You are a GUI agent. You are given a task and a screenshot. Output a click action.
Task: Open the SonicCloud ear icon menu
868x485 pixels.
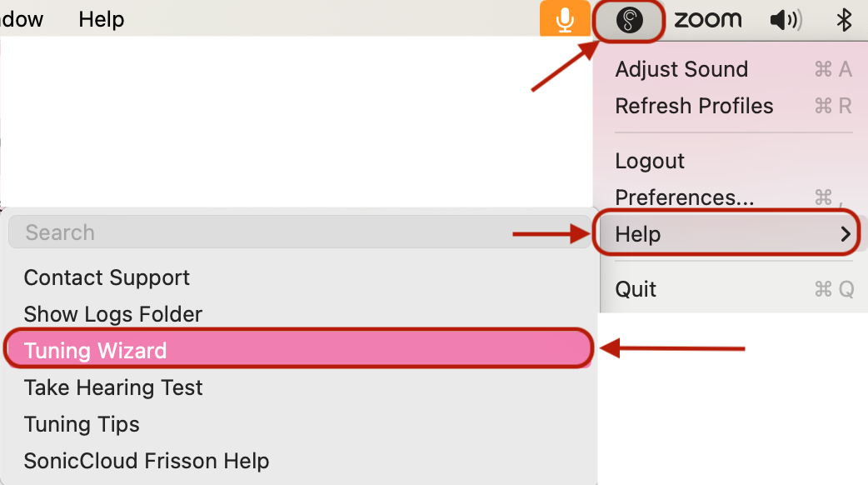[x=630, y=21]
